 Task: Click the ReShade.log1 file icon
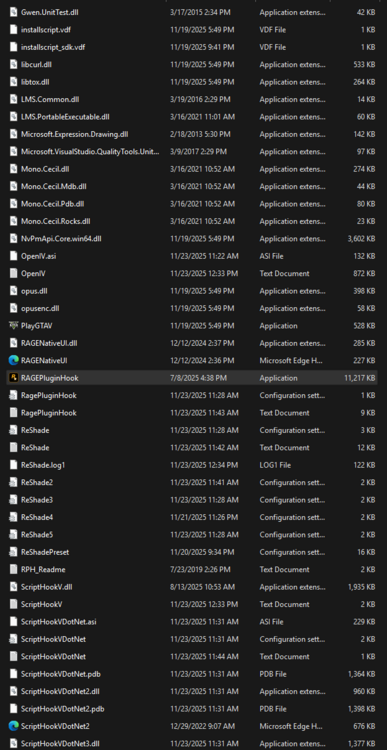click(x=13, y=465)
